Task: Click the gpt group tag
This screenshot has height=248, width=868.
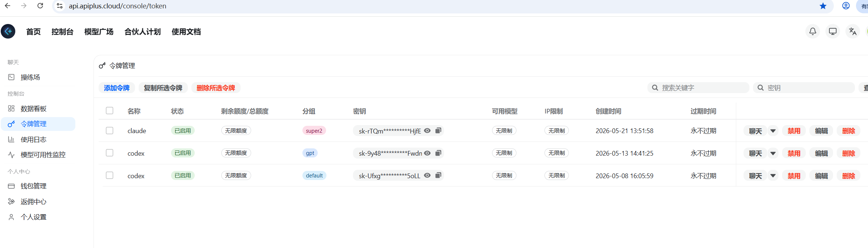Action: tap(310, 153)
